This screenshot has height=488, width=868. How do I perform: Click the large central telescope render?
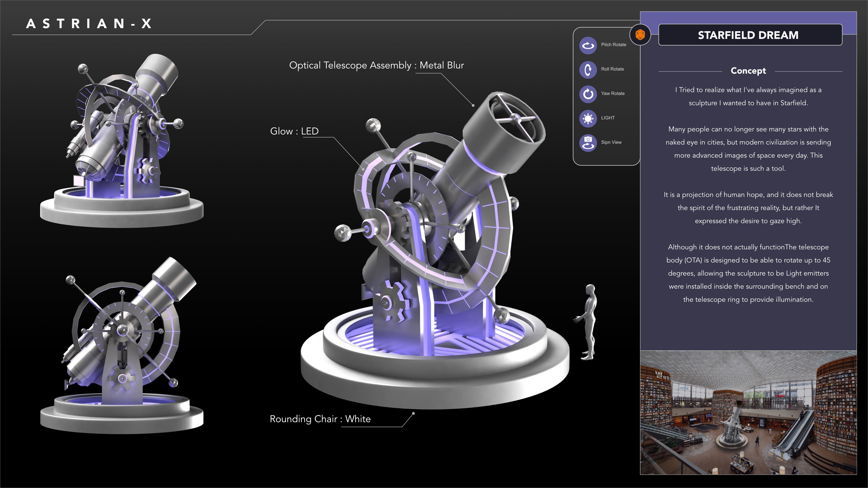pyautogui.click(x=435, y=250)
